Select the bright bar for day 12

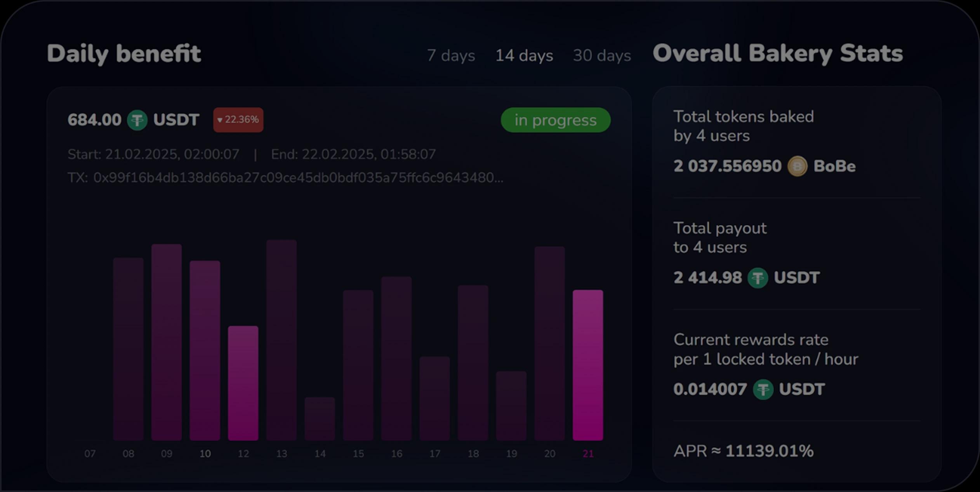coord(243,383)
